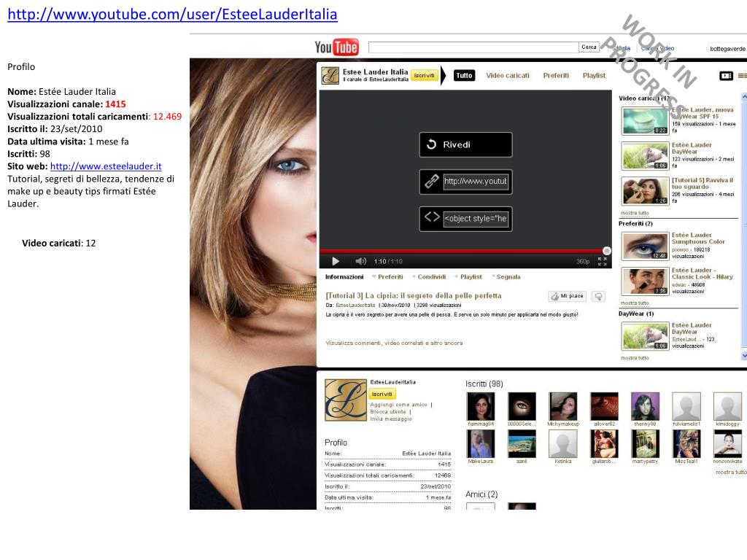Click the sidebar scrollbar down arrow

(744, 355)
